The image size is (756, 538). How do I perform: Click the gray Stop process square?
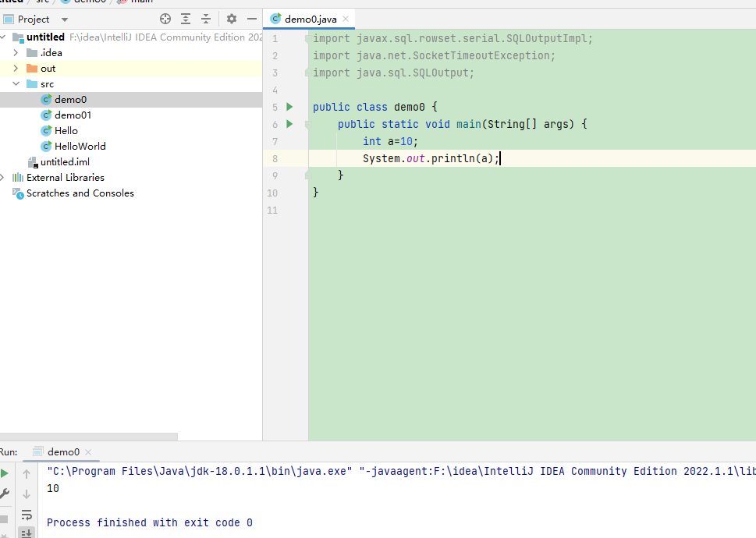4,519
